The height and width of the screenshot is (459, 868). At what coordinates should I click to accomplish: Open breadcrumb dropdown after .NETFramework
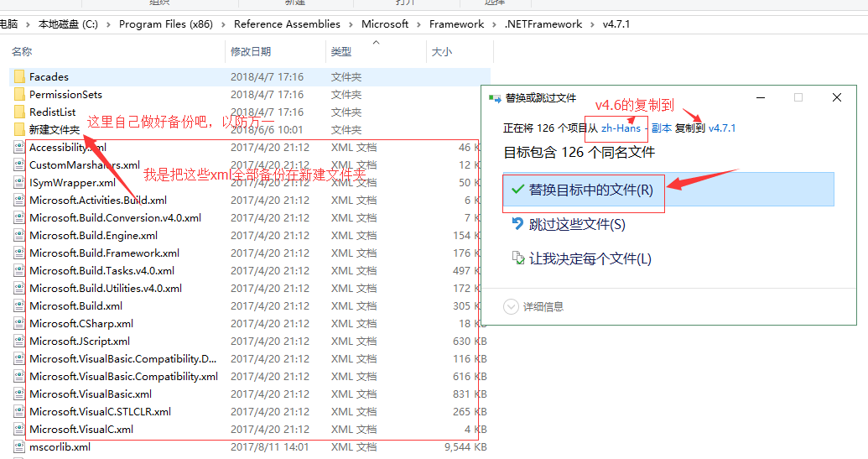592,24
